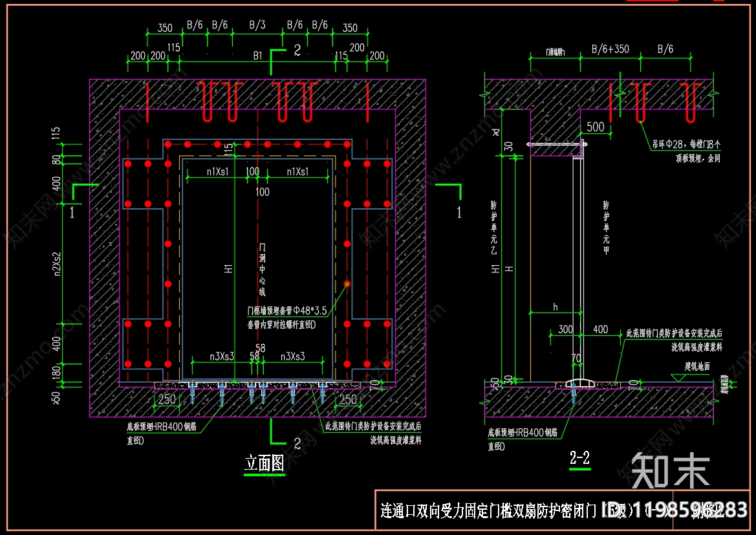Select the B/6+350 dimension text

pyautogui.click(x=610, y=49)
